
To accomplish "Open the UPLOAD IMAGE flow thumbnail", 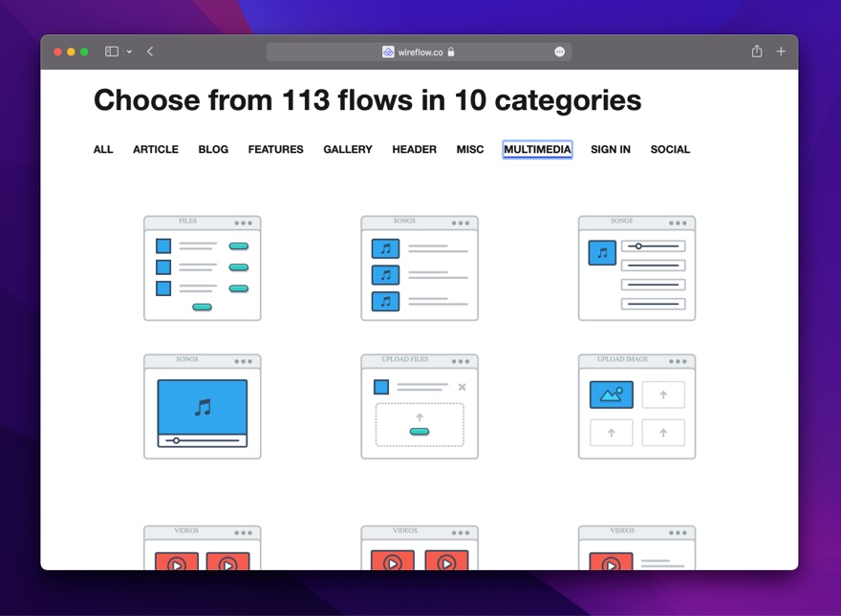I will click(636, 407).
